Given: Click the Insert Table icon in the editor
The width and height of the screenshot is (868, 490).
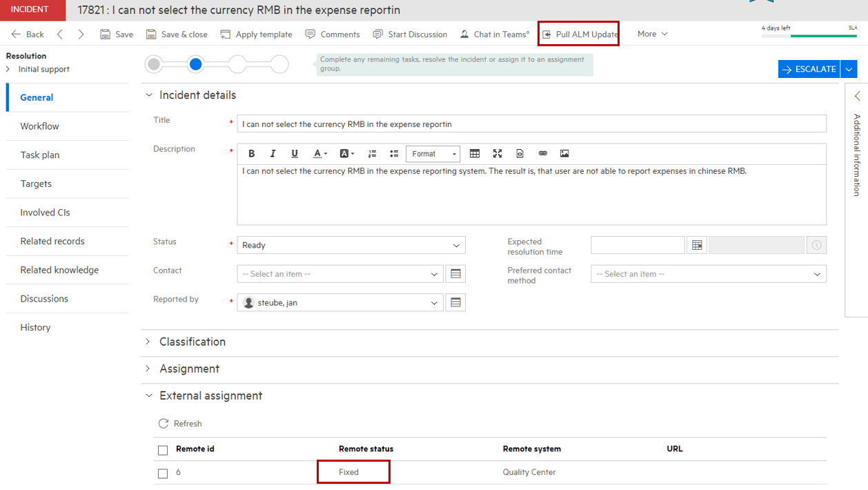Looking at the screenshot, I should click(x=475, y=153).
